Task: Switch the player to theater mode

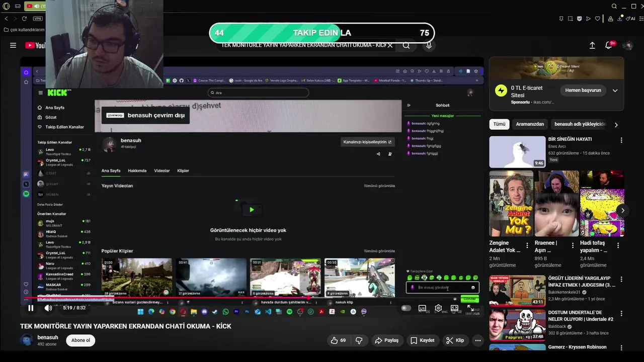Action: [454, 308]
